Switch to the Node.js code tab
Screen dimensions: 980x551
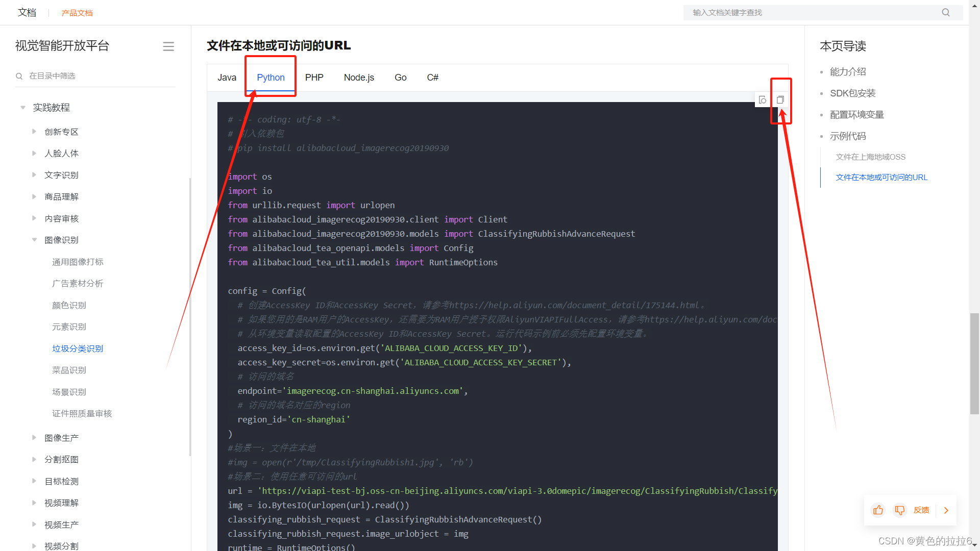pyautogui.click(x=359, y=78)
